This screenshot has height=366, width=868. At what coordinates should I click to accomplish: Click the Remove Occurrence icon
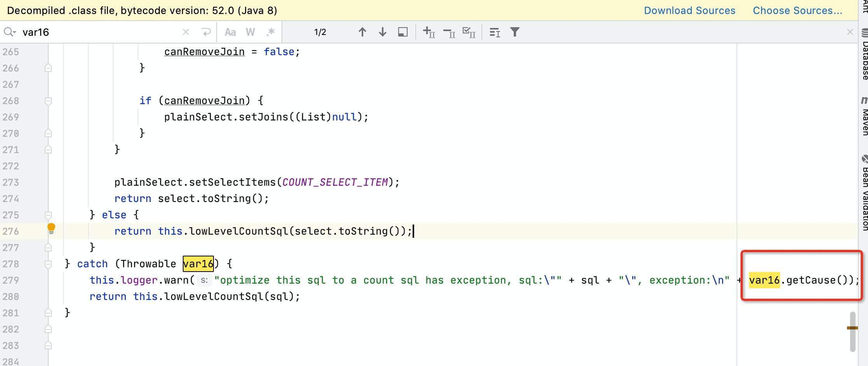pos(449,32)
